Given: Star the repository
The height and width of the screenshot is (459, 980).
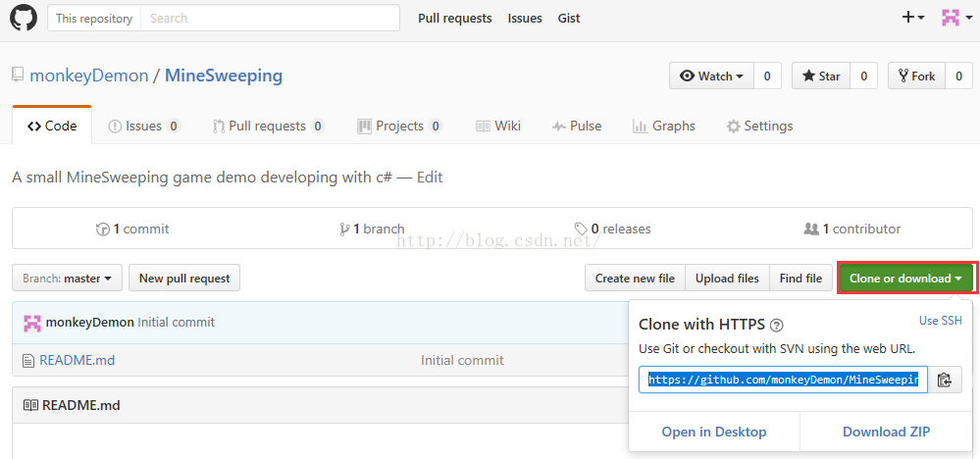Looking at the screenshot, I should [x=821, y=76].
